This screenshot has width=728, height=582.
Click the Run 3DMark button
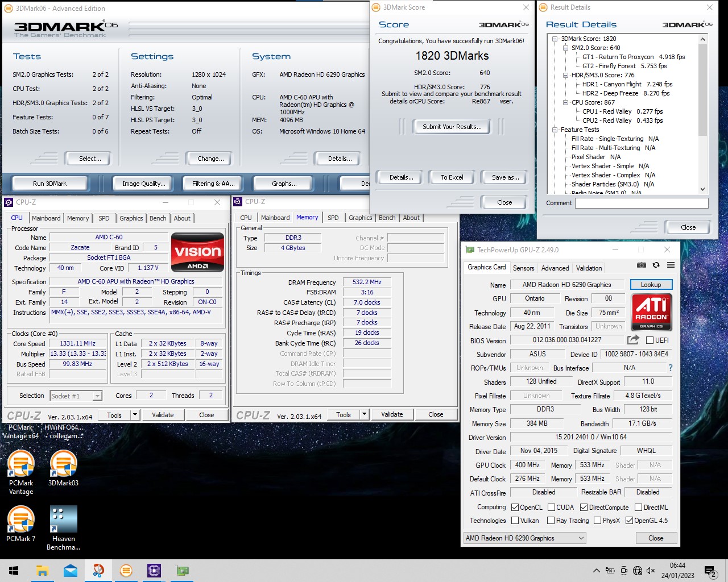click(49, 184)
